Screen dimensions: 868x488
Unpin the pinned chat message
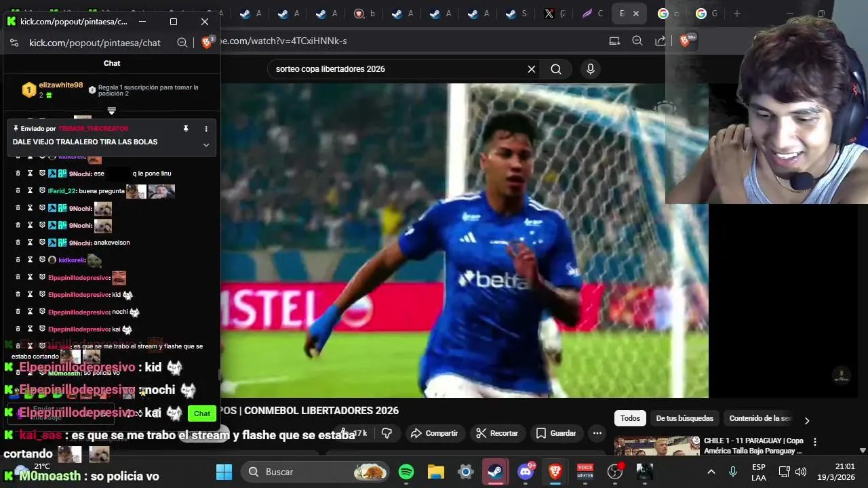point(186,129)
